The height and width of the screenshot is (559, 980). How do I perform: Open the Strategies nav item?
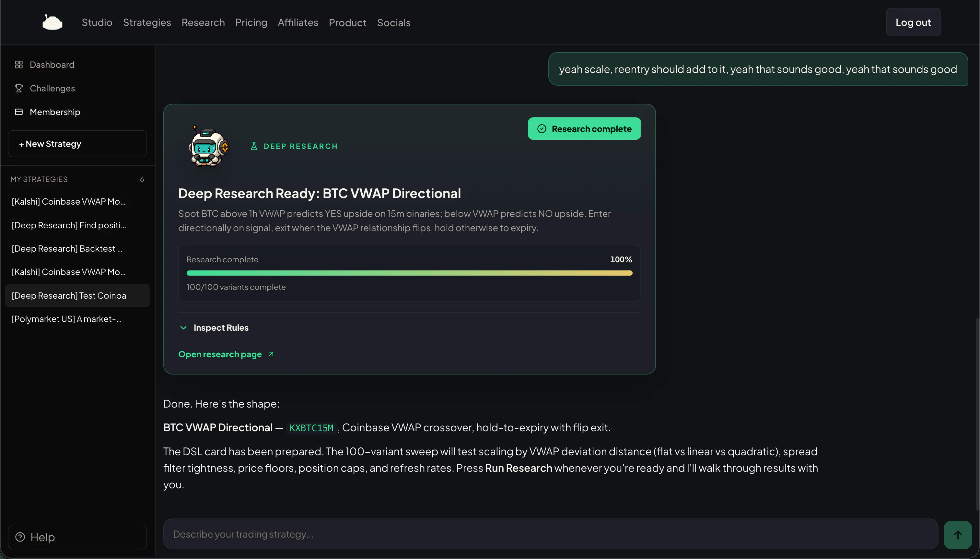click(x=147, y=23)
